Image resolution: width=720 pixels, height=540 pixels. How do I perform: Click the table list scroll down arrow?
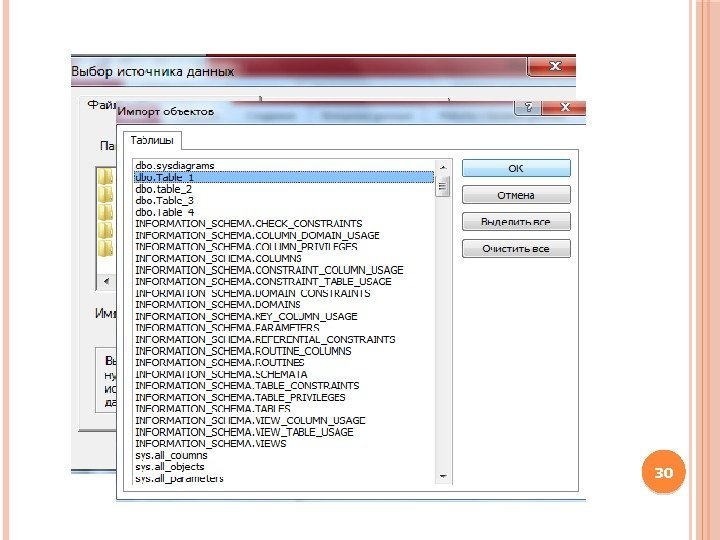point(443,476)
